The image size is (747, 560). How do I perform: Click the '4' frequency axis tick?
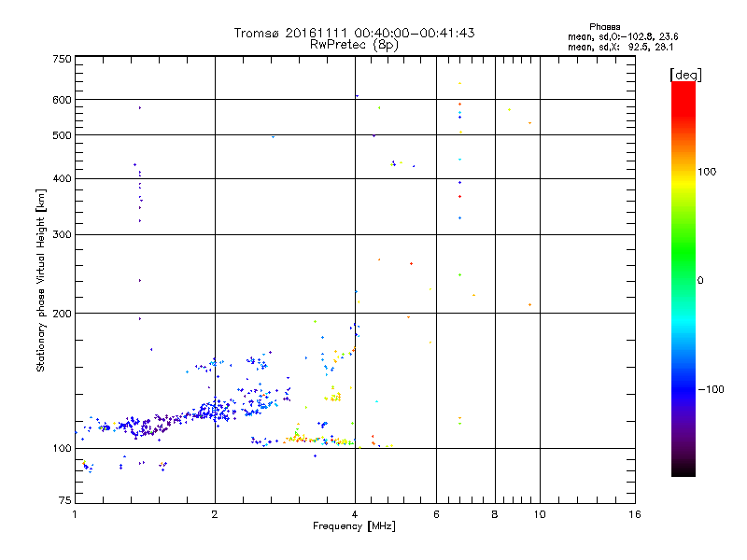click(355, 514)
